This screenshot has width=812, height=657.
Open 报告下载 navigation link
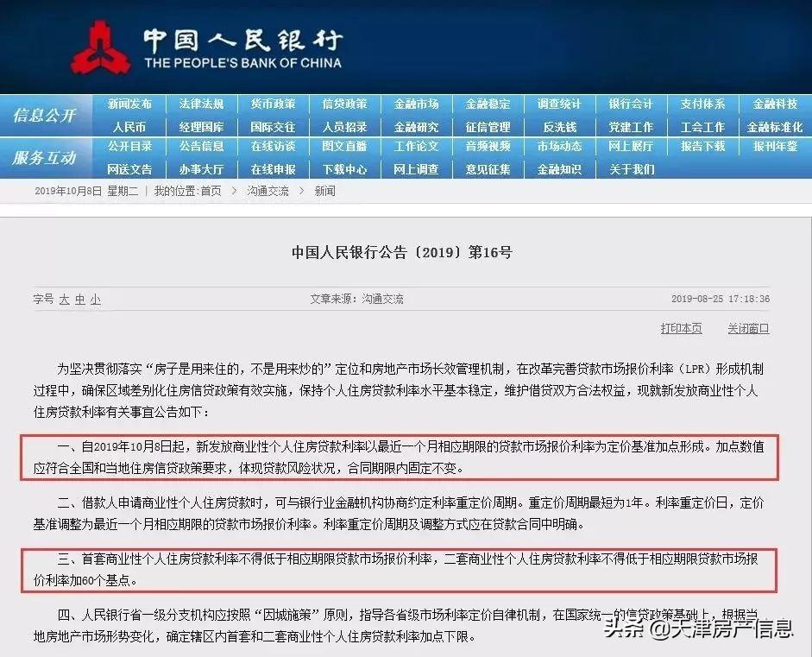702,147
